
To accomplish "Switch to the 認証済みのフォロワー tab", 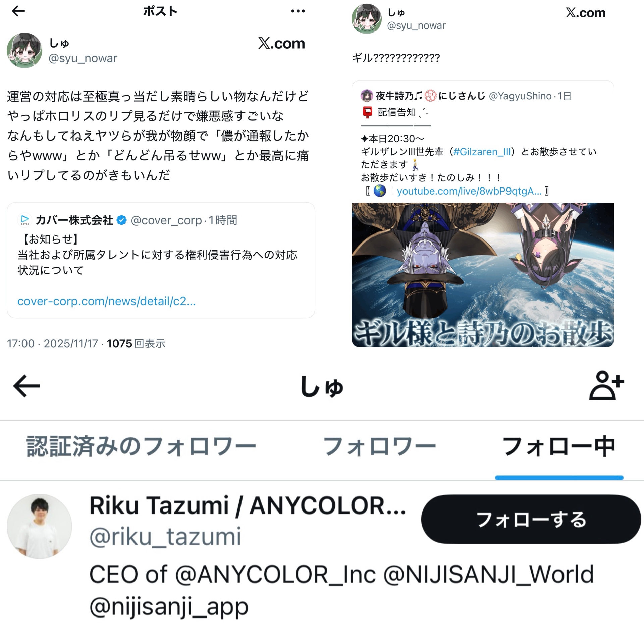I will click(x=141, y=446).
